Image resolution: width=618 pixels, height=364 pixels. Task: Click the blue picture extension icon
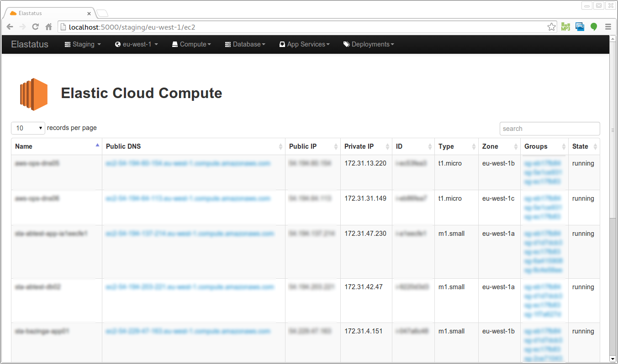click(x=580, y=27)
